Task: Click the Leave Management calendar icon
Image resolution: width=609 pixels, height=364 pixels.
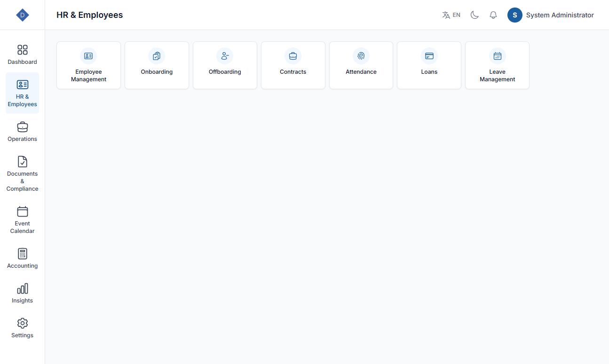Action: (498, 56)
